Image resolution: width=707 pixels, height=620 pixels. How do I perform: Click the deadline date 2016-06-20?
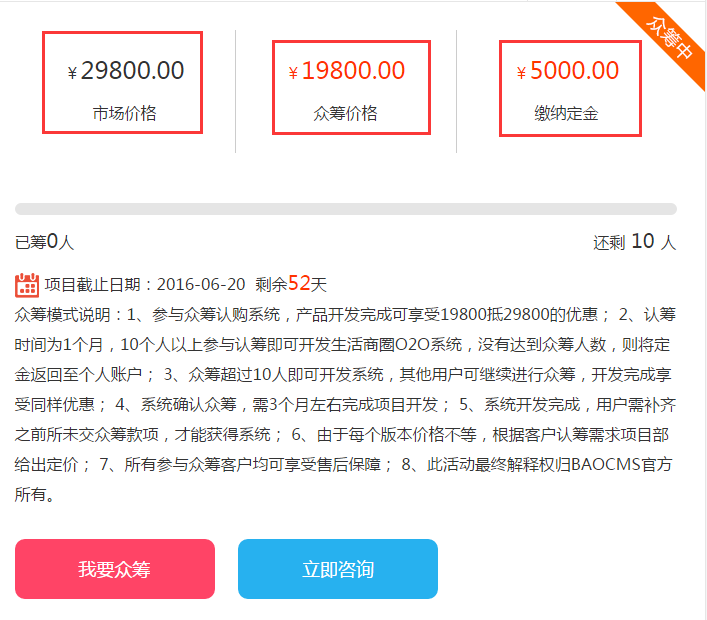click(201, 285)
